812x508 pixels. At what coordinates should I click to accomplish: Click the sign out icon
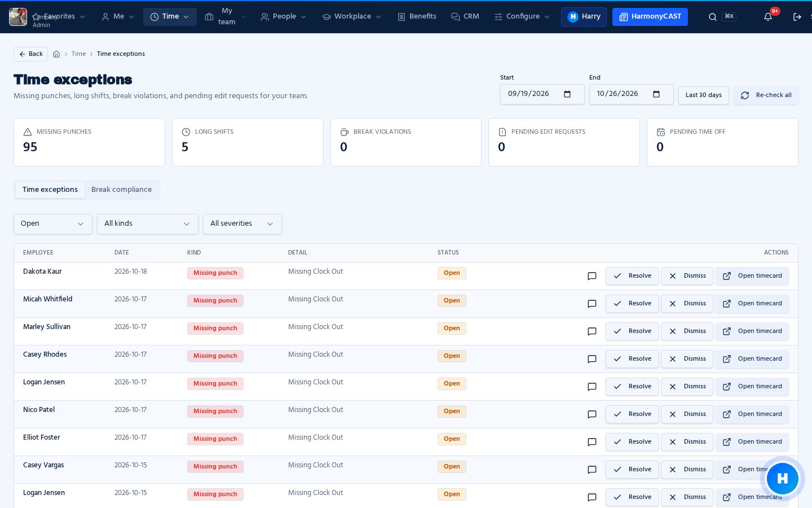coord(797,17)
